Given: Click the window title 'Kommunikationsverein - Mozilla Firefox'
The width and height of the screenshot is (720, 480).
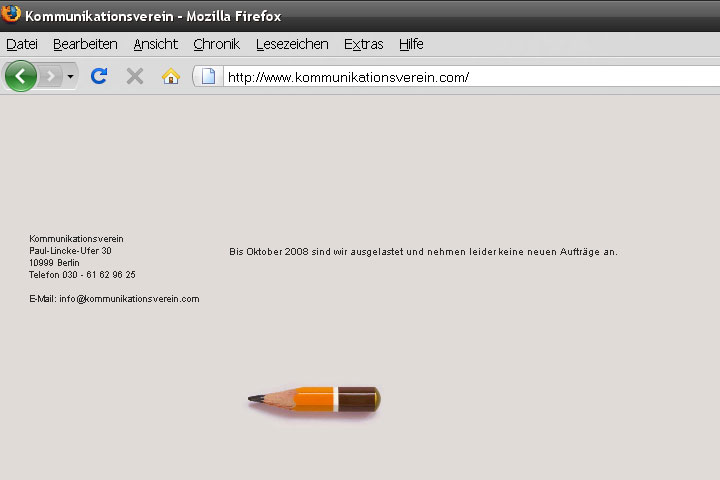Looking at the screenshot, I should click(153, 16).
